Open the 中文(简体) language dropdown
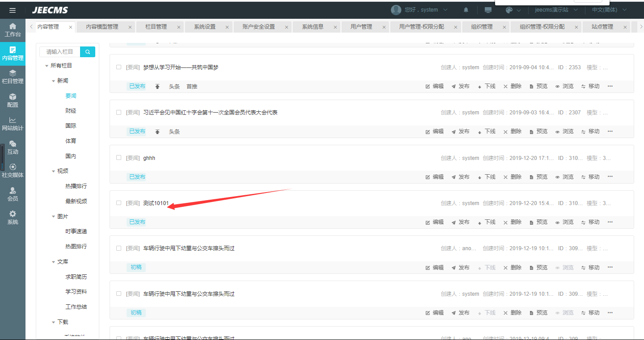 (609, 10)
